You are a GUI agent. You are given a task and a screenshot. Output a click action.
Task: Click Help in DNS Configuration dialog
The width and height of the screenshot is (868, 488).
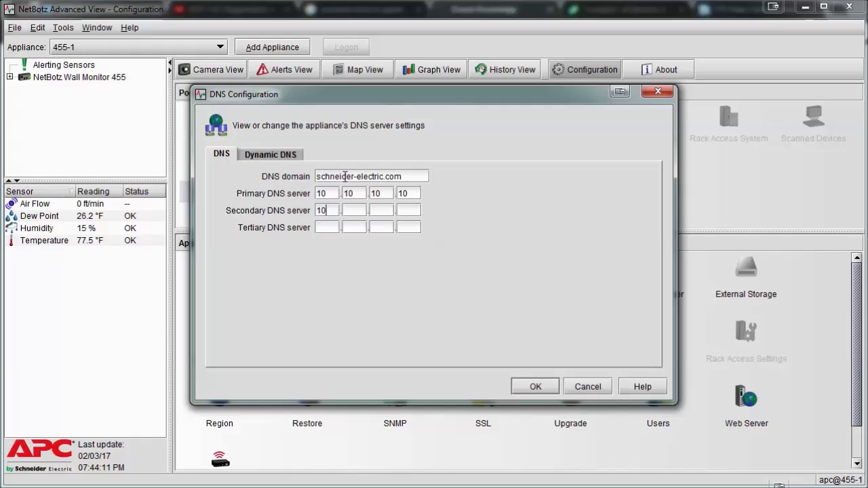(x=642, y=386)
